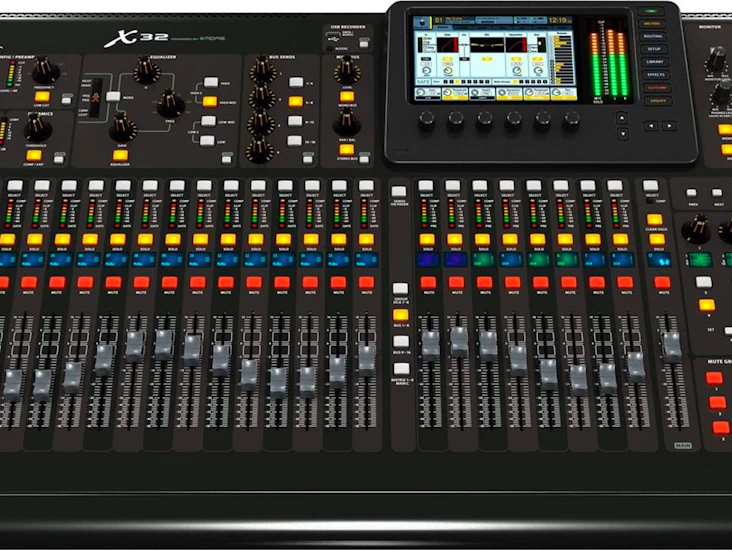This screenshot has height=550, width=732.
Task: Select the MATRIX 1-6 MAIN C layer button
Action: point(401,369)
